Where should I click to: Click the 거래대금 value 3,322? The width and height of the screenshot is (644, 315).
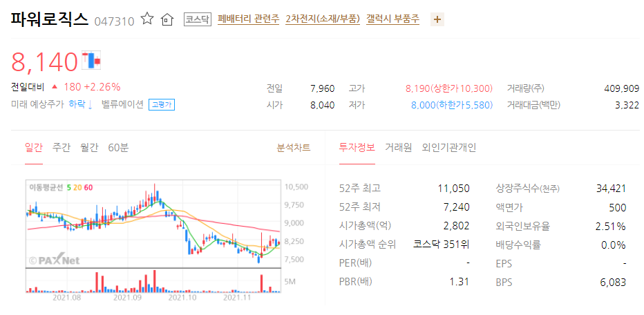click(x=627, y=105)
